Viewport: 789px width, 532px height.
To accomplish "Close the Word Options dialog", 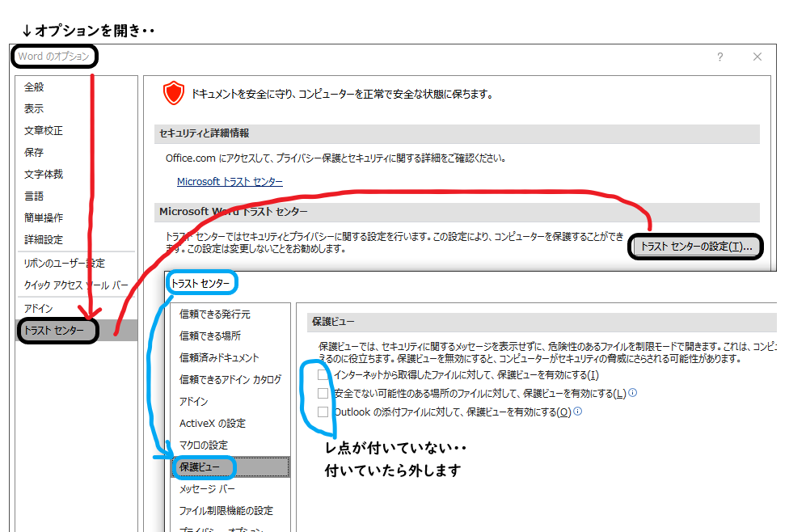I will (757, 57).
